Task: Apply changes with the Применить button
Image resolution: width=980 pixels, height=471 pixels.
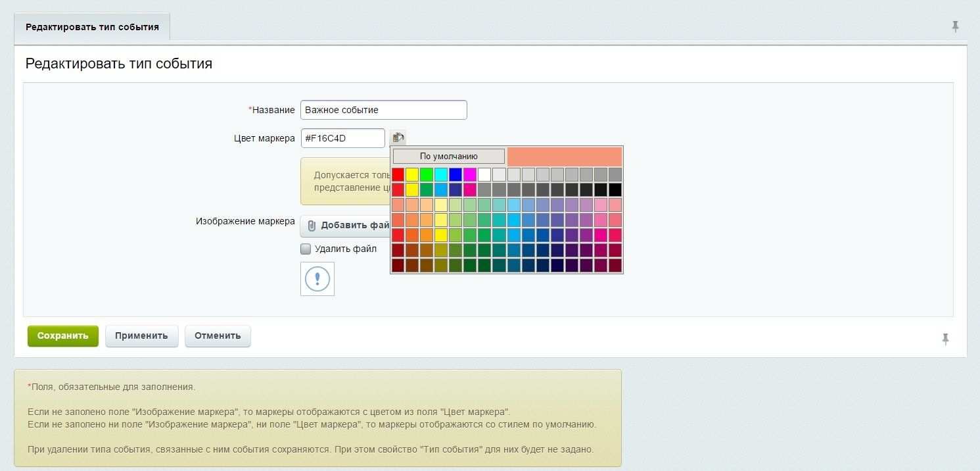Action: [x=141, y=336]
